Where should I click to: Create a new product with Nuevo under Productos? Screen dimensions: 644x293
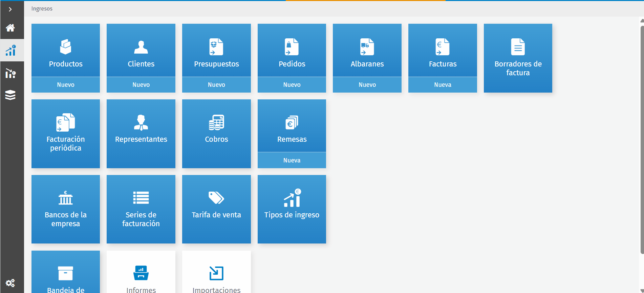click(66, 85)
